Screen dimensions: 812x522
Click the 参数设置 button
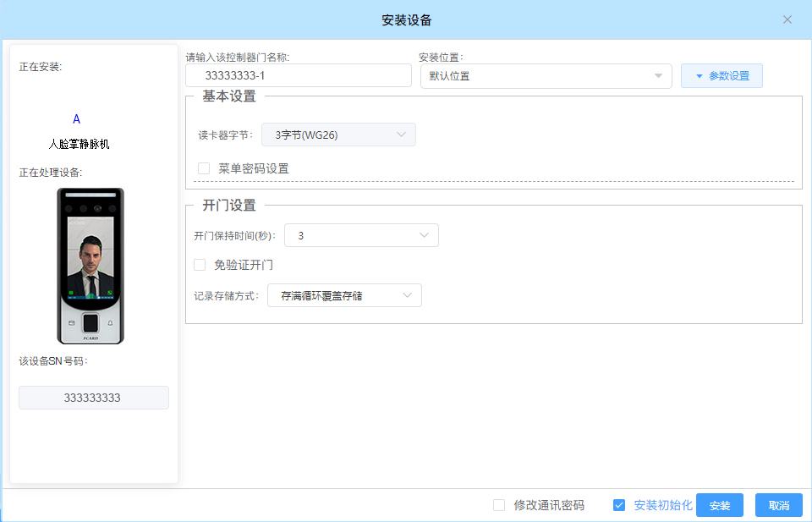click(x=721, y=76)
